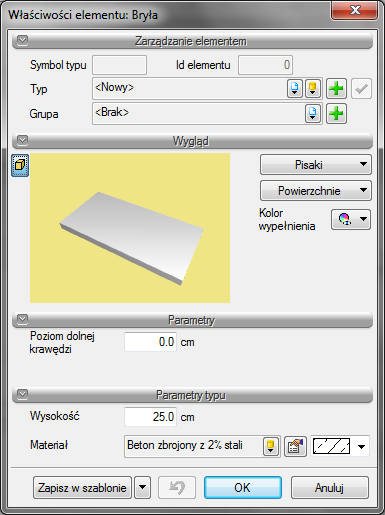Collapse the Wygląd section

(22, 140)
